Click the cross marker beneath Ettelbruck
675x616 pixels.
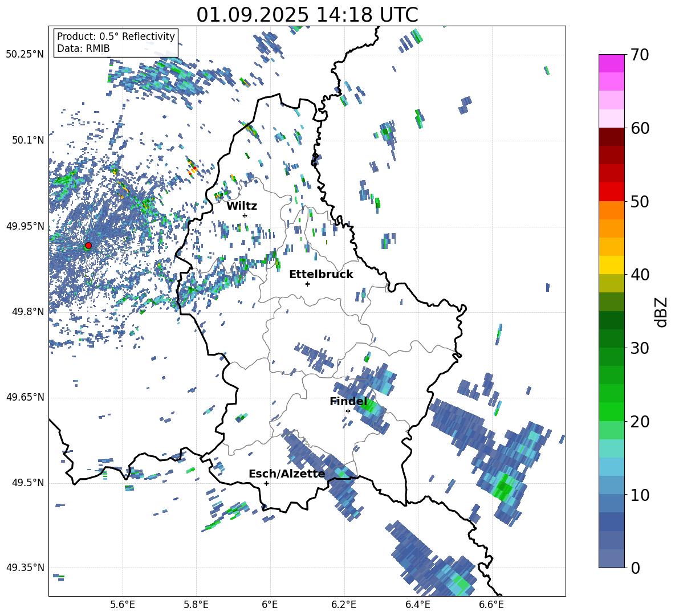307,284
